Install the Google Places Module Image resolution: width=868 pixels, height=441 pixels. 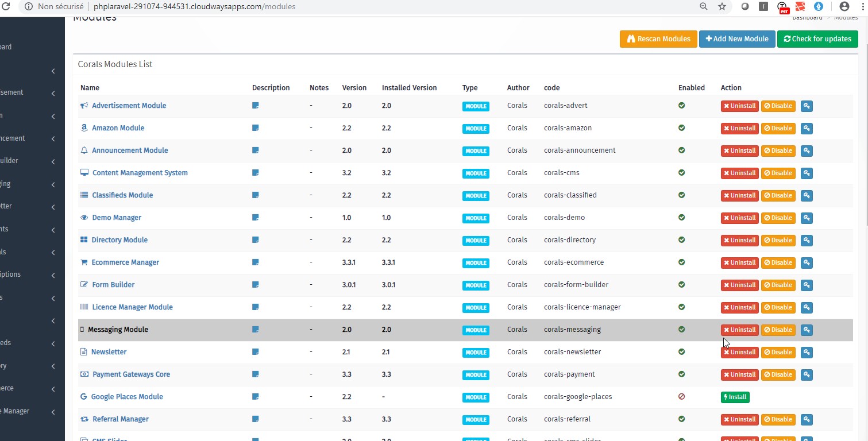[735, 397]
